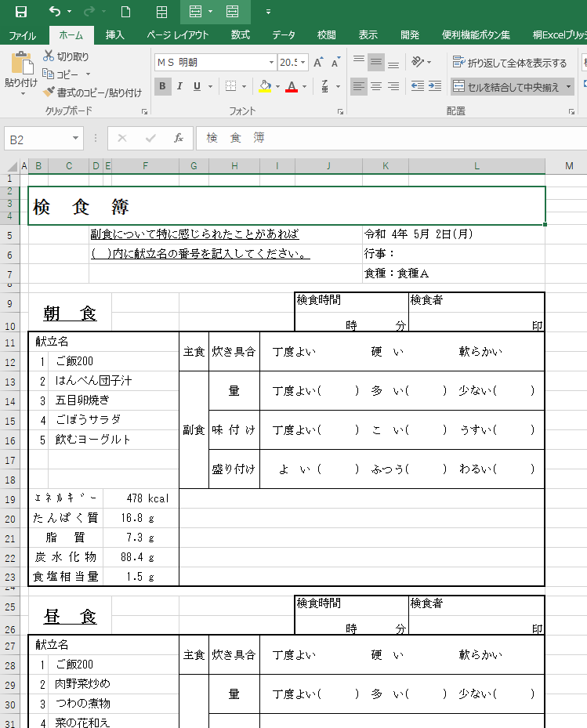Viewport: 587px width, 728px height.
Task: Center text horizontally
Action: point(376,86)
